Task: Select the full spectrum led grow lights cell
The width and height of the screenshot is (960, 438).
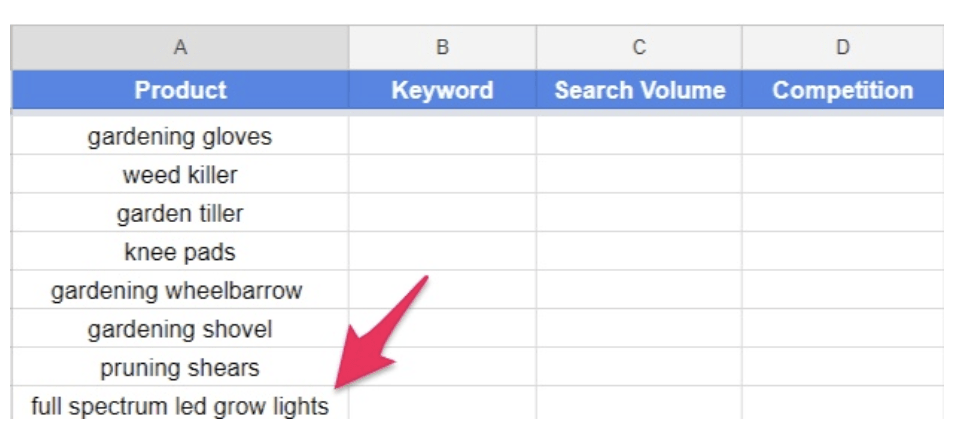Action: click(x=180, y=406)
